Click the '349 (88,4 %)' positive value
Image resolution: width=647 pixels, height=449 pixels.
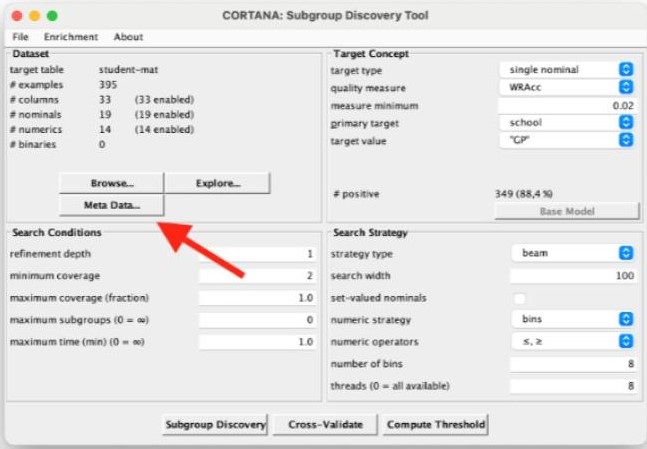pyautogui.click(x=524, y=194)
